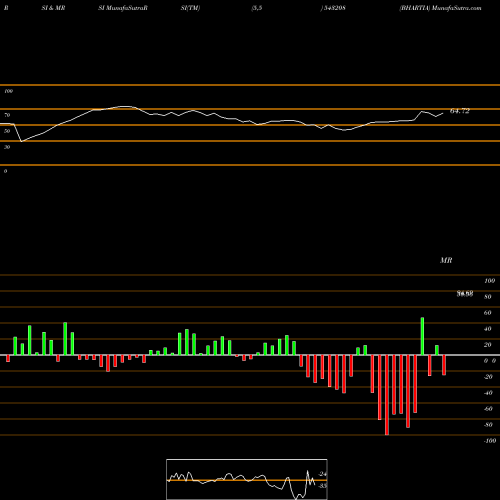Click the end point of the RSI line

coord(443,113)
